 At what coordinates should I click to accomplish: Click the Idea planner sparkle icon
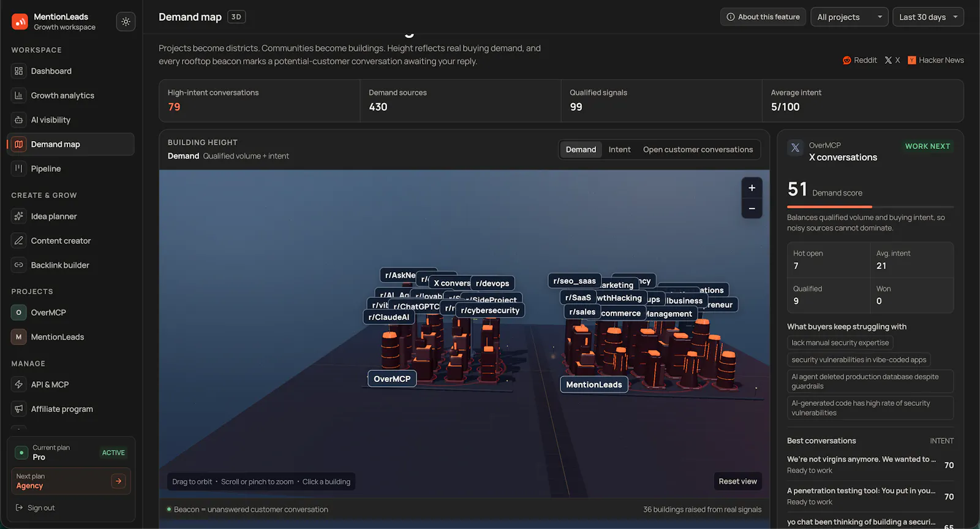[19, 216]
